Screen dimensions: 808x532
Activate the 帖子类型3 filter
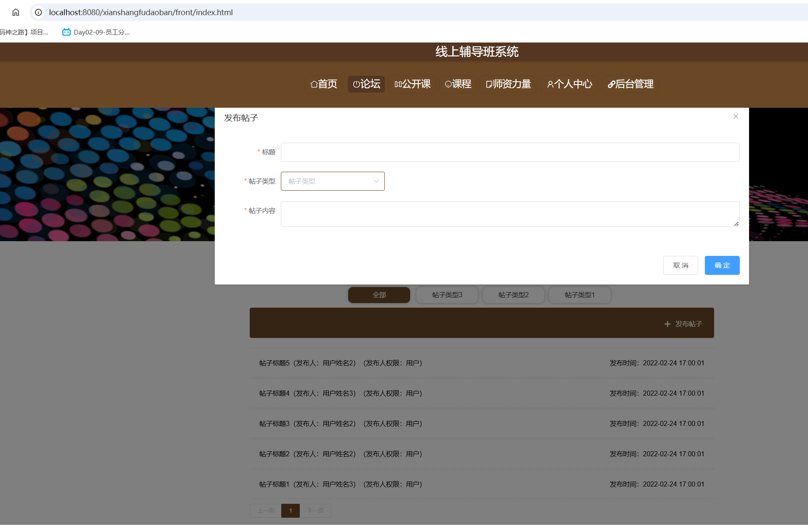447,295
